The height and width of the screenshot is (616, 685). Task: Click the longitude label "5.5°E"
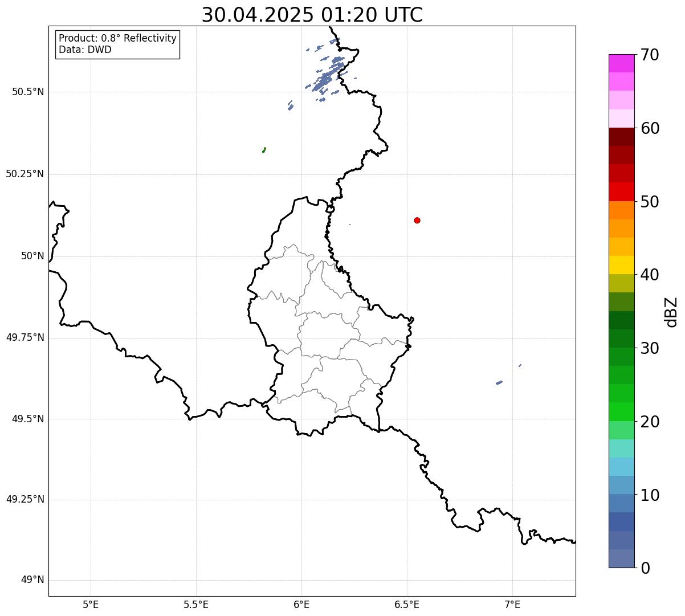point(196,604)
